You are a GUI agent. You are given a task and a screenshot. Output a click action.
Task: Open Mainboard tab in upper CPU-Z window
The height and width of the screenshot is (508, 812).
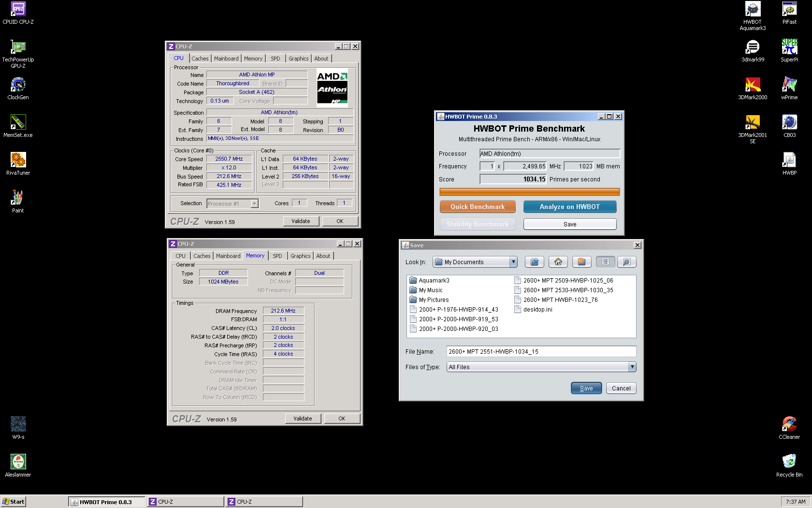click(226, 59)
